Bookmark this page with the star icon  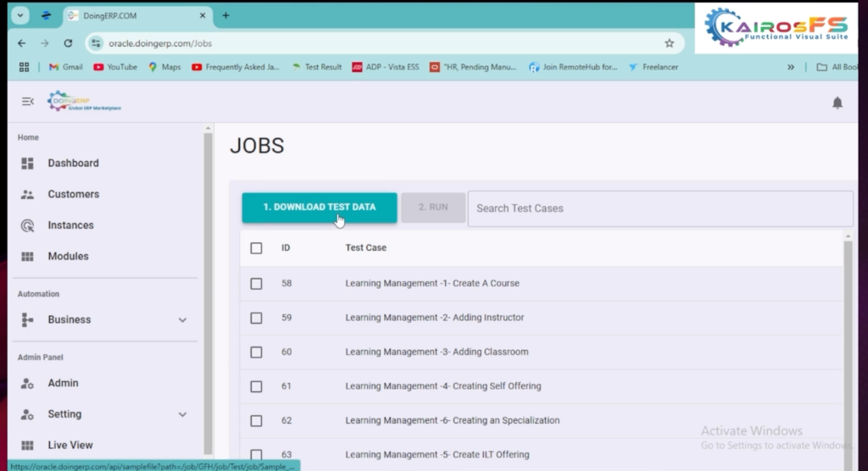pos(669,43)
